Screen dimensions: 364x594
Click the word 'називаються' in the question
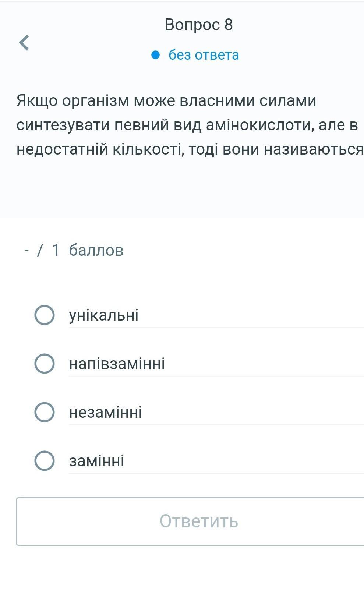[314, 149]
